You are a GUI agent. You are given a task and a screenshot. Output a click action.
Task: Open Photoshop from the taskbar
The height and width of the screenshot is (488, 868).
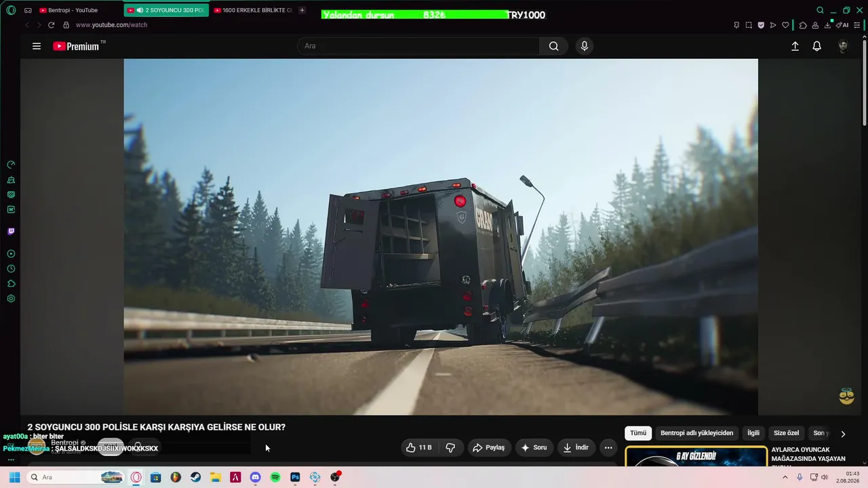pos(295,477)
